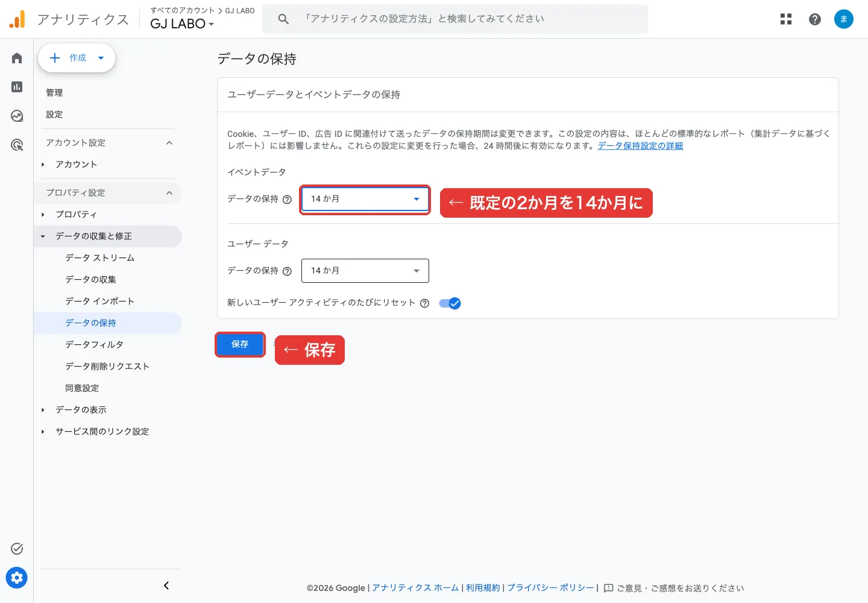Collapse データの収集と修正 tree item
The width and height of the screenshot is (868, 603).
[x=43, y=236]
